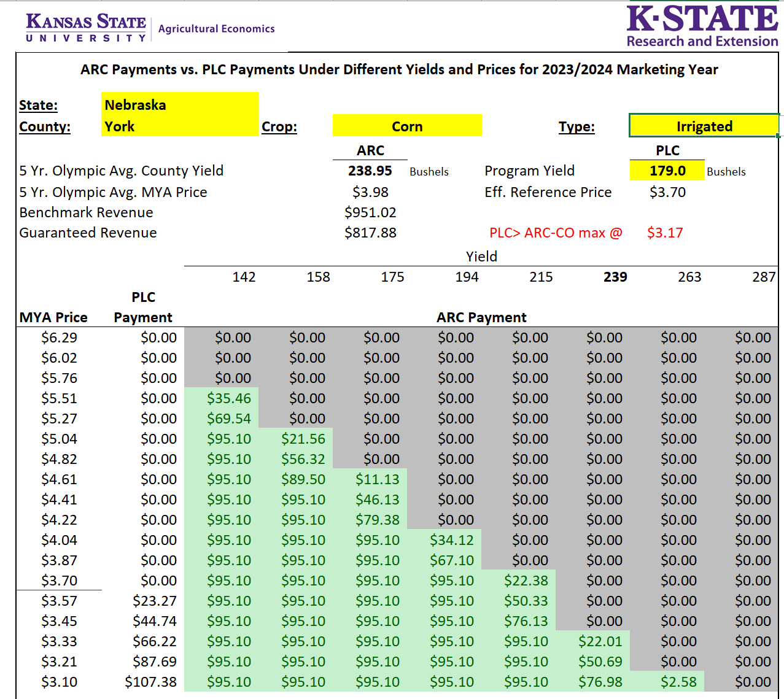Click the $76.98 ARC payment cell
This screenshot has height=699, width=784.
(600, 682)
